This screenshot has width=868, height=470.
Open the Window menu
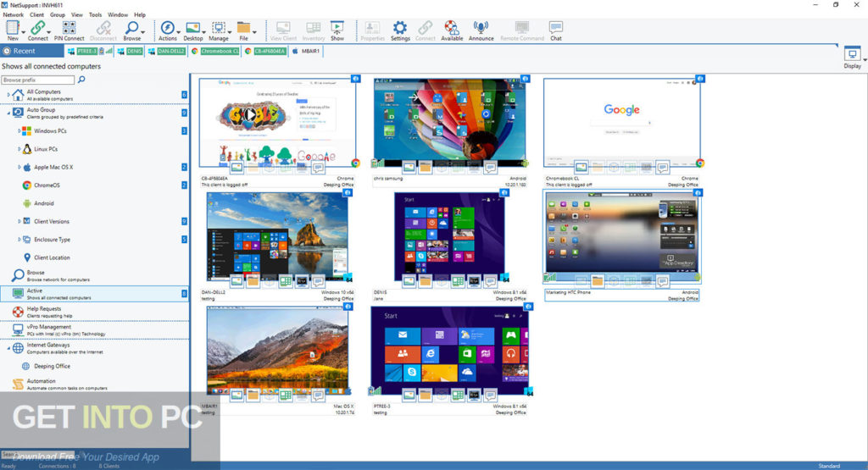pyautogui.click(x=117, y=15)
